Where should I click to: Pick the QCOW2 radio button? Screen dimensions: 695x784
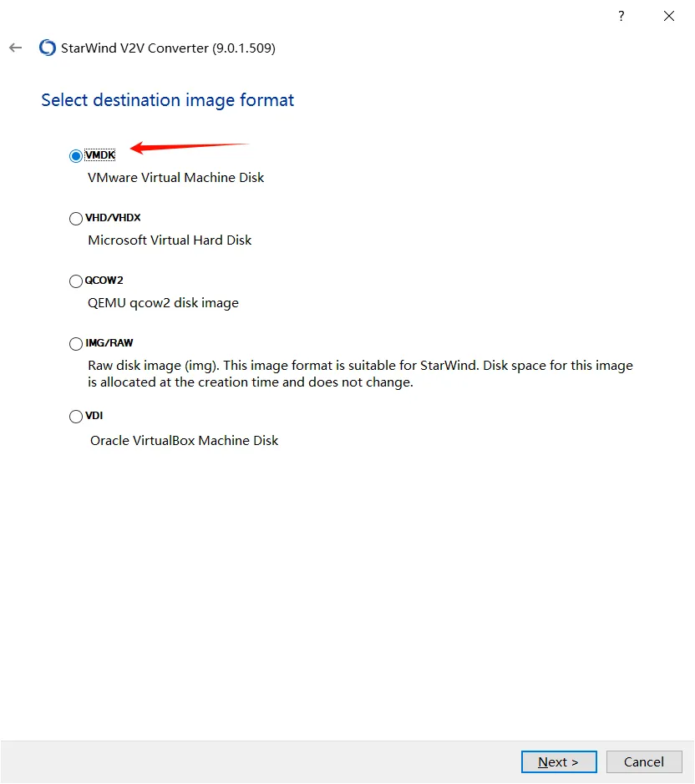76,281
